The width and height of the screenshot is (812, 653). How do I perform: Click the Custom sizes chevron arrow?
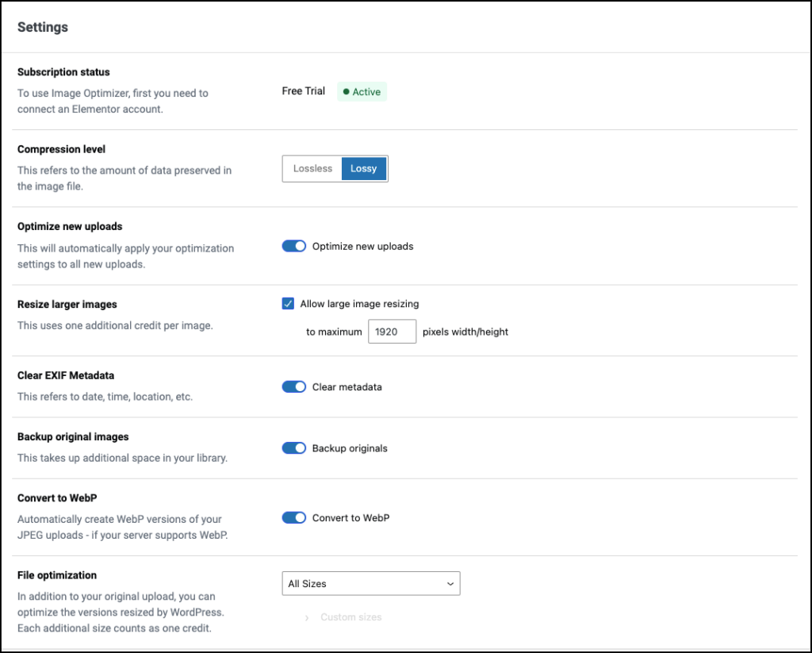[307, 617]
